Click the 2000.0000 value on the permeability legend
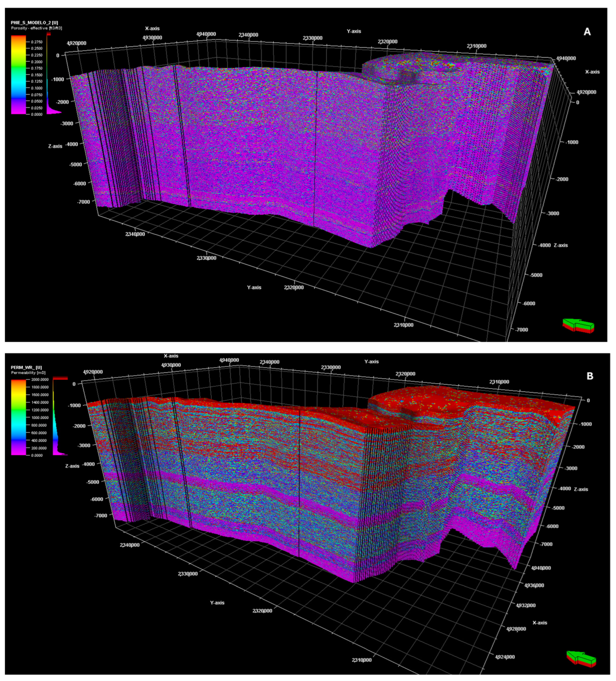Viewport: 616px width, 681px height. [40, 379]
